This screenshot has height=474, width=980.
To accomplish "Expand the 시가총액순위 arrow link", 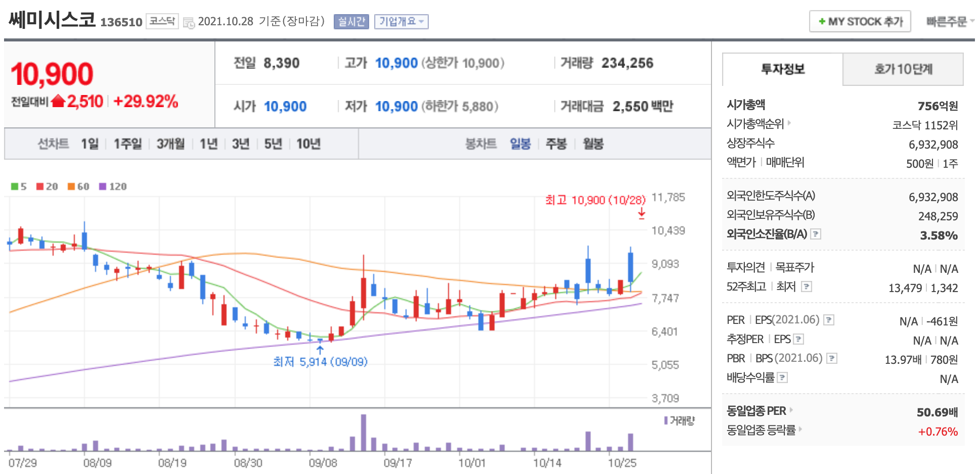I will 789,123.
